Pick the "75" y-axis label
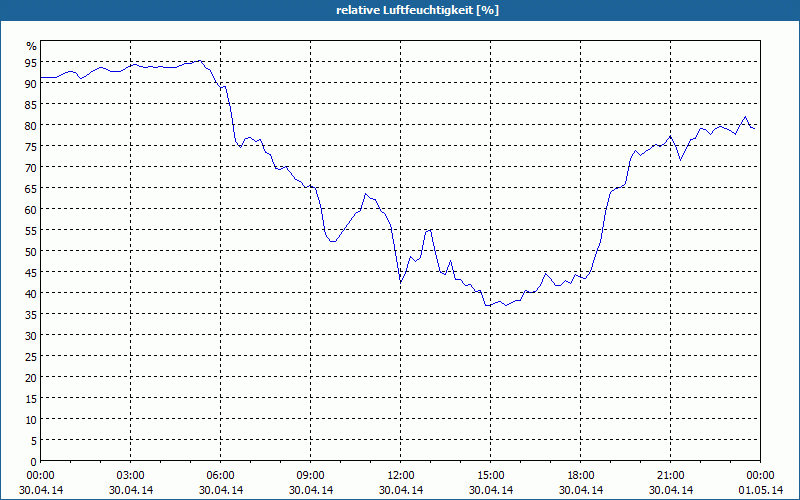The width and height of the screenshot is (800, 500). tap(31, 146)
